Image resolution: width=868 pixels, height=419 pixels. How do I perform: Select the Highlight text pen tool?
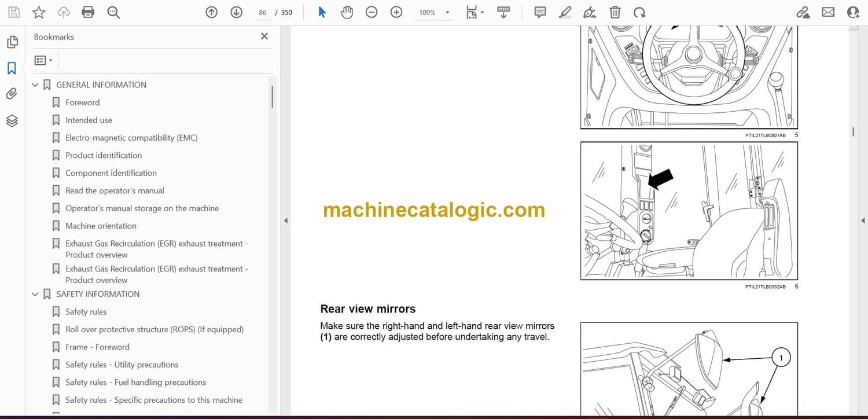click(565, 12)
